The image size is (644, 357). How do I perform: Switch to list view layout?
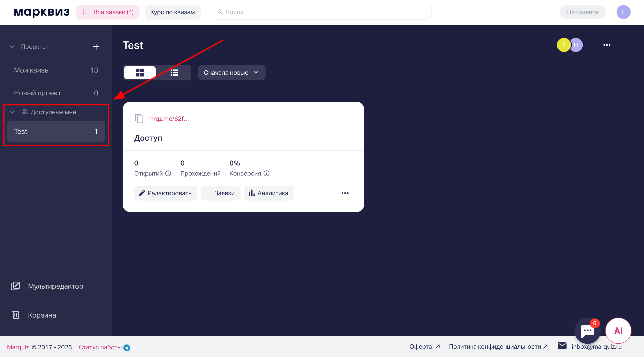pyautogui.click(x=174, y=73)
